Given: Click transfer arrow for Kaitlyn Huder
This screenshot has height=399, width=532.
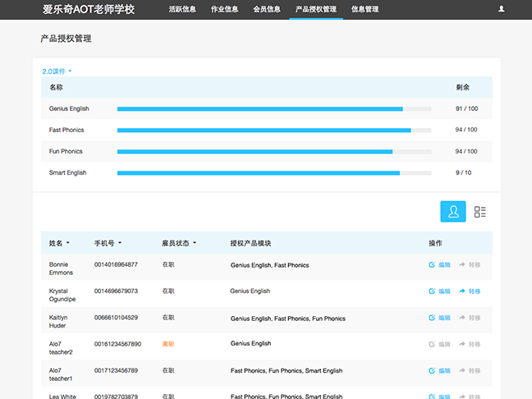Looking at the screenshot, I should tap(463, 318).
